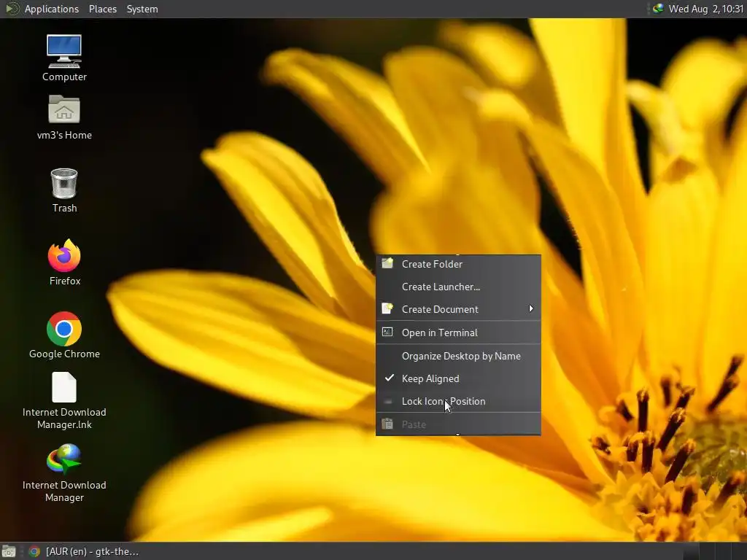Open the Places menu
This screenshot has height=560, width=747.
[x=102, y=9]
